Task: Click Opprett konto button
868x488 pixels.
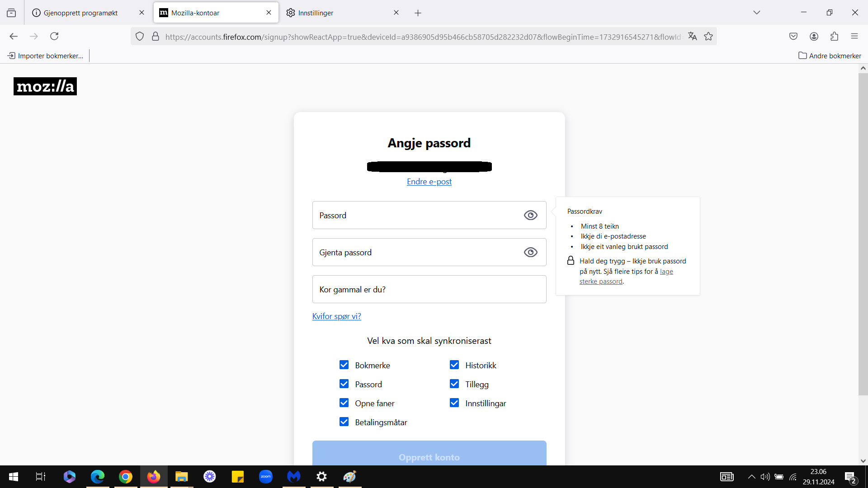Action: (429, 453)
